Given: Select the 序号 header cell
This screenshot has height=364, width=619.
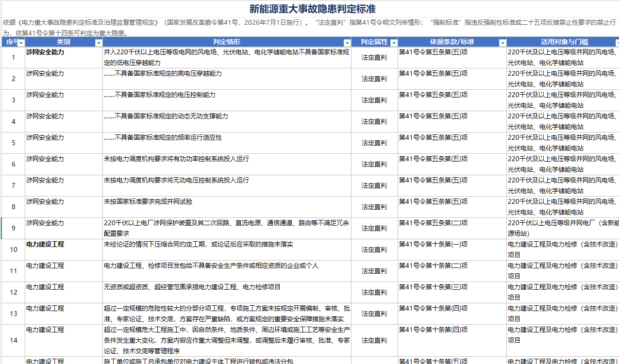Looking at the screenshot, I should [x=13, y=42].
